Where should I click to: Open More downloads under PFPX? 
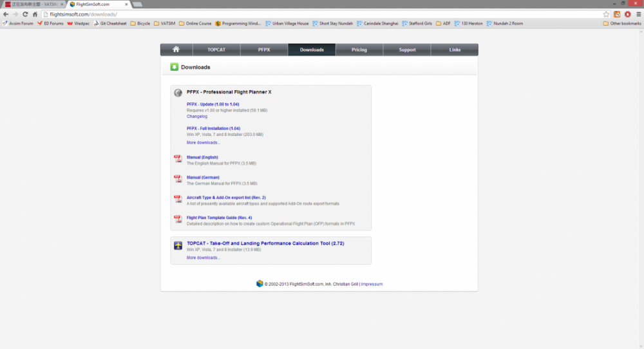click(204, 142)
